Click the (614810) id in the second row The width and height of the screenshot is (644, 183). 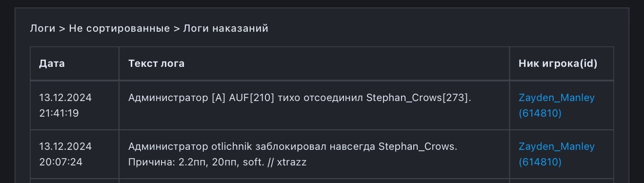[x=540, y=162]
